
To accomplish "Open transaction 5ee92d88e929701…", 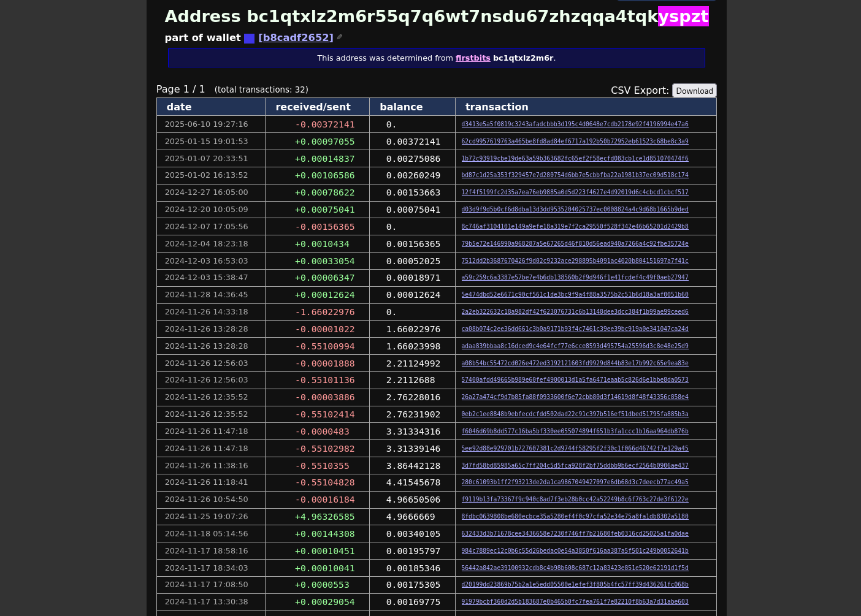I will [575, 449].
